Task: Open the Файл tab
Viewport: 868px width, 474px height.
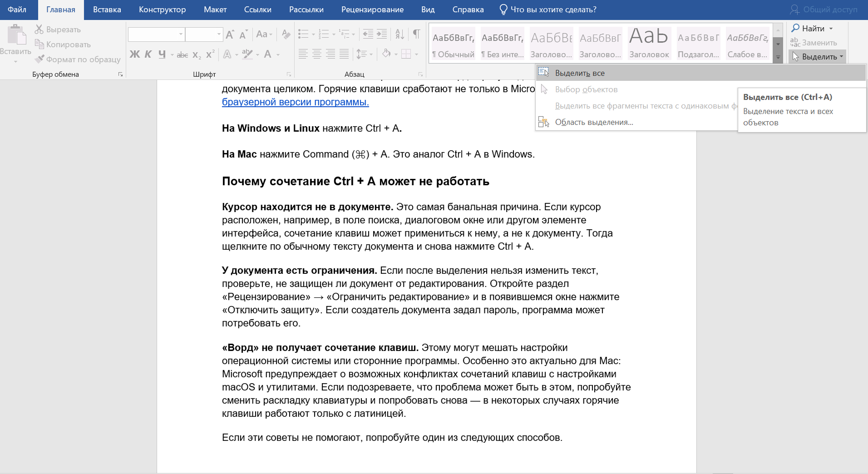Action: pos(17,10)
